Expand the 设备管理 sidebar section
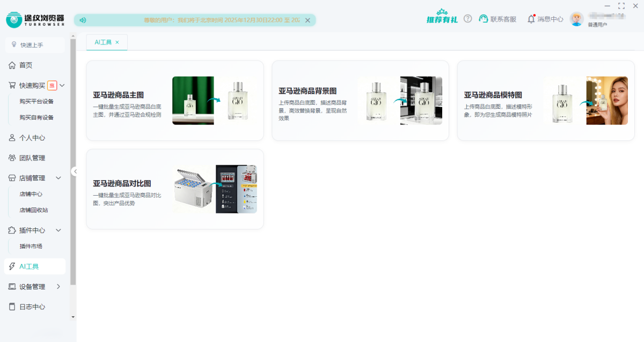 58,287
